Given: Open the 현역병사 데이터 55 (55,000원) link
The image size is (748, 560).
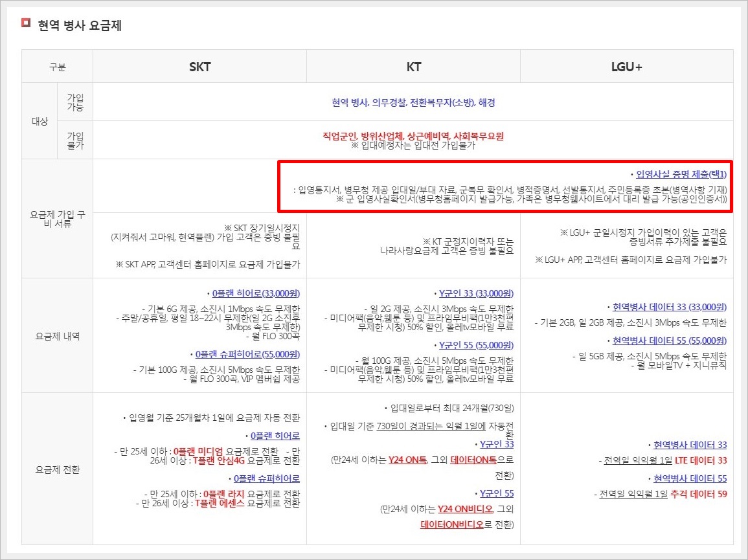Looking at the screenshot, I should 669,341.
